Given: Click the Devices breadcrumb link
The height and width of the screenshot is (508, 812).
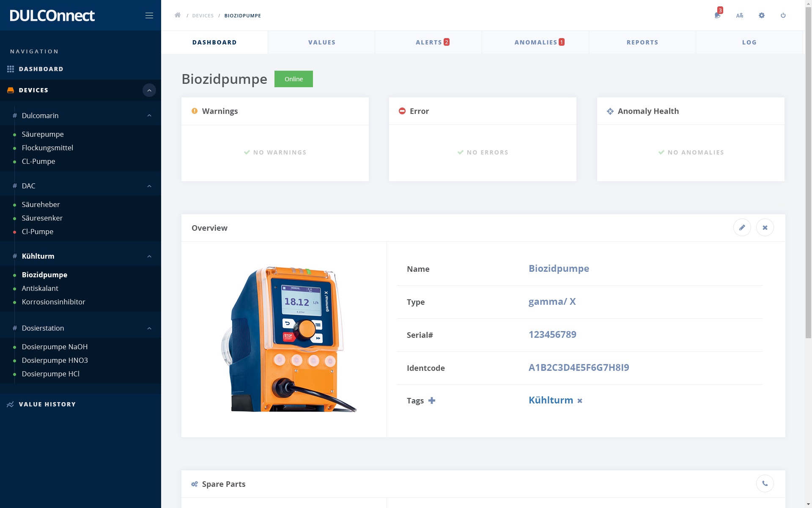Looking at the screenshot, I should coord(203,16).
